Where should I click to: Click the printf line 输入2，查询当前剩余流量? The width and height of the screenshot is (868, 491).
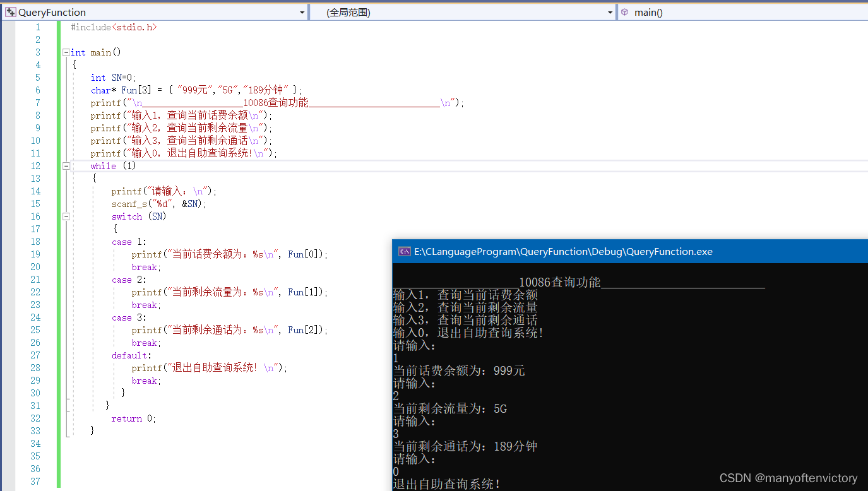(181, 128)
